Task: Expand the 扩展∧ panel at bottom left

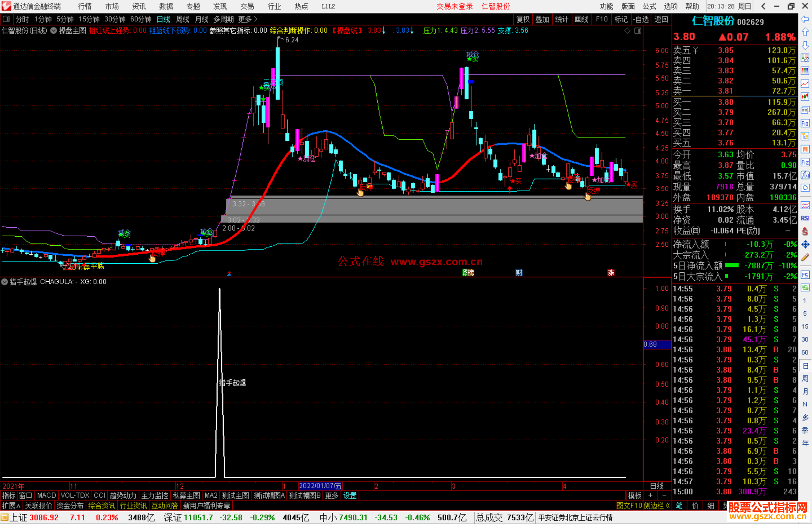Action: 11,506
